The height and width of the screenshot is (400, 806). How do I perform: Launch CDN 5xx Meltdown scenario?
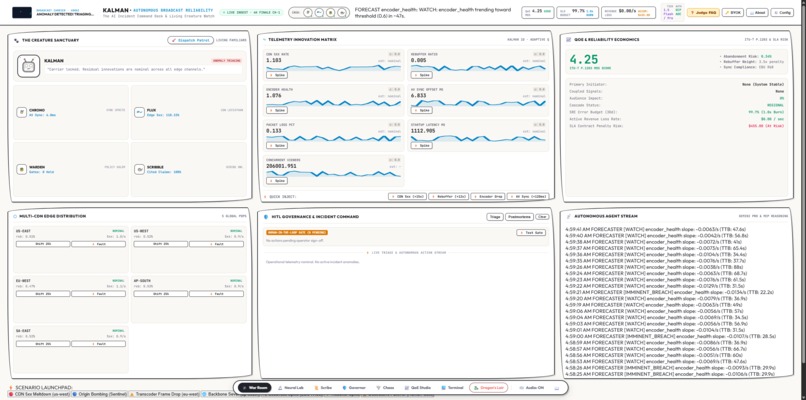pyautogui.click(x=39, y=394)
